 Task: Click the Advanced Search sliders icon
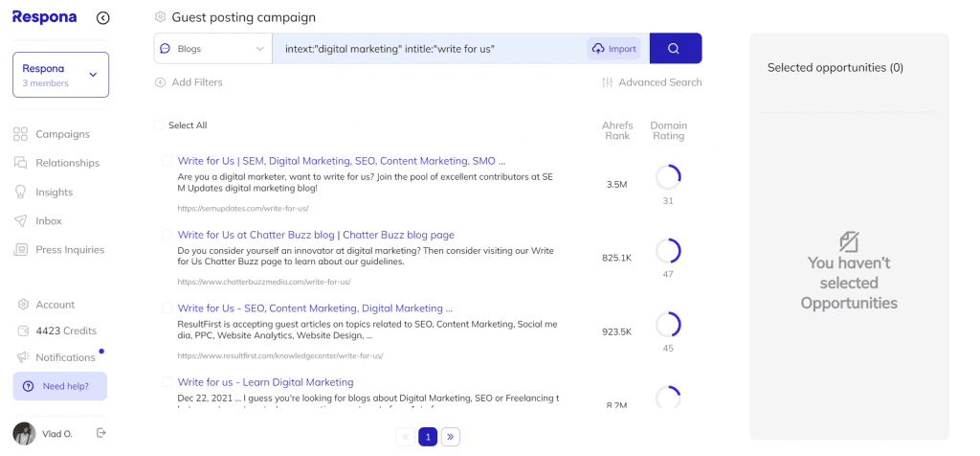point(607,82)
